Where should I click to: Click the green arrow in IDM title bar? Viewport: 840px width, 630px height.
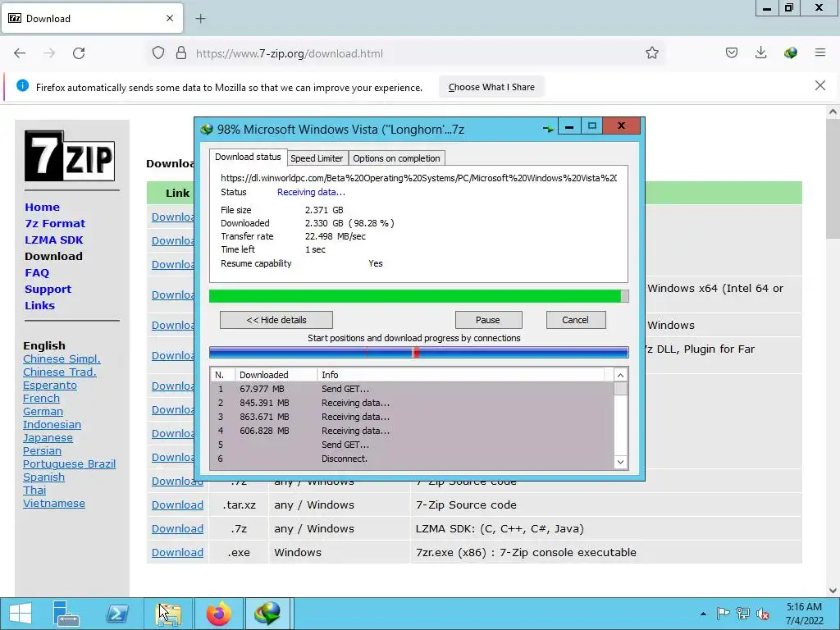click(548, 129)
